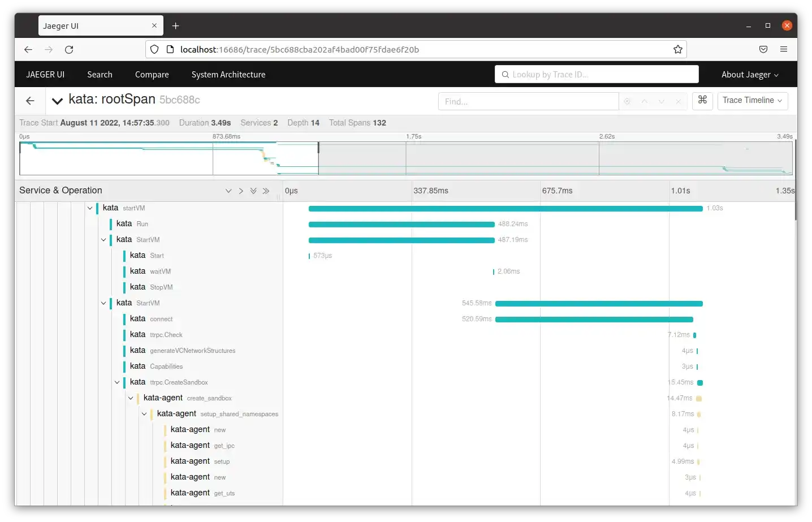Open the About Jaeger menu
This screenshot has width=812, height=522.
click(x=749, y=75)
